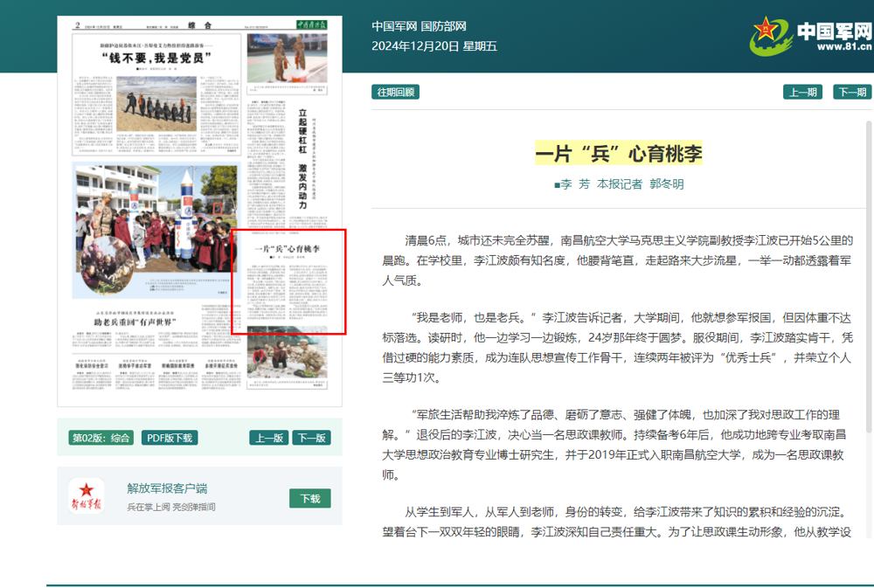874x588 pixels.
Task: Switch to previous page with 上一版
Action: point(267,438)
